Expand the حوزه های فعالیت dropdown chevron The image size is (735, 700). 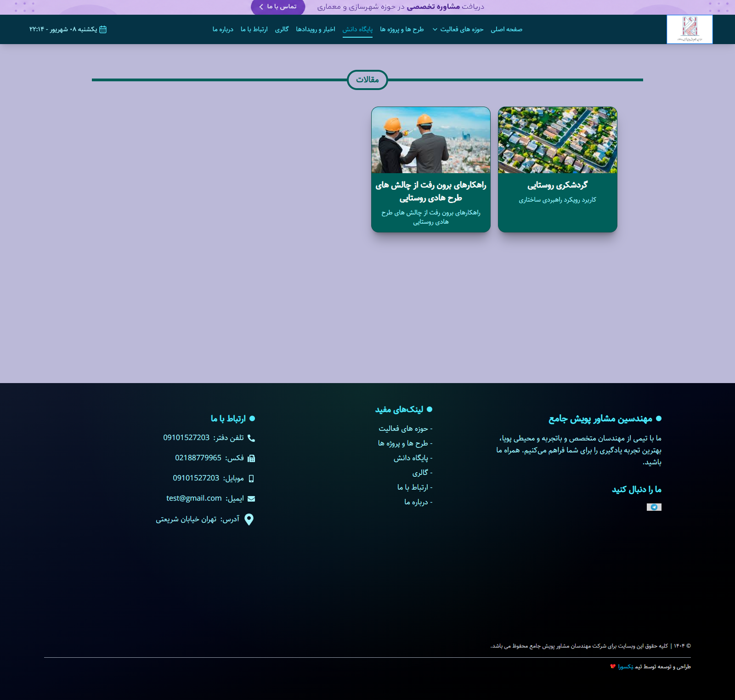click(x=435, y=29)
